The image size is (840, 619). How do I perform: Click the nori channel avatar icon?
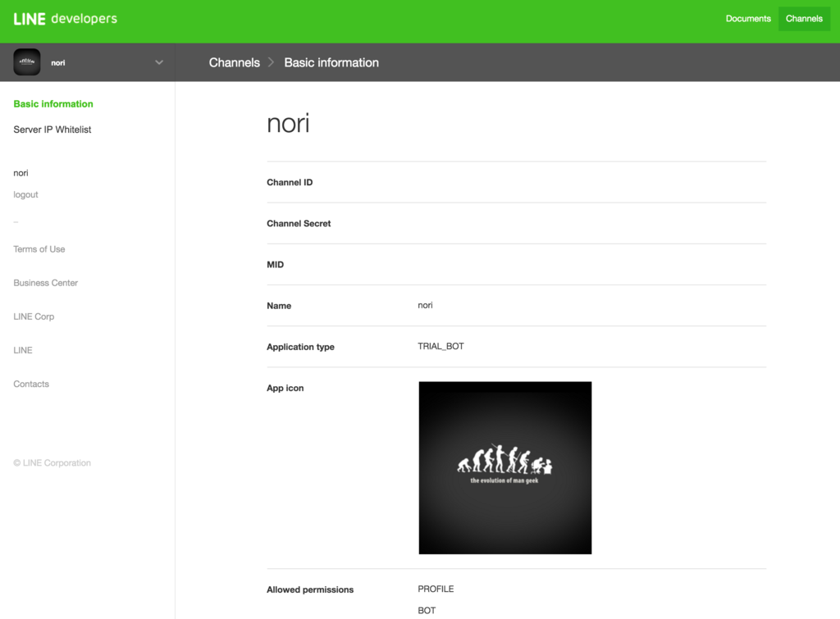click(x=27, y=62)
